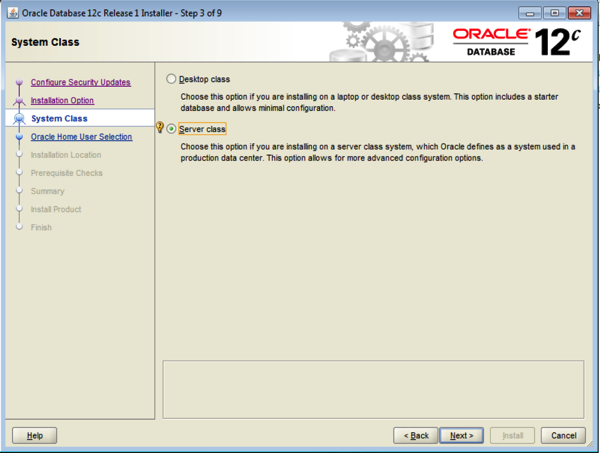Open the Configure Security Updates step

coord(81,82)
